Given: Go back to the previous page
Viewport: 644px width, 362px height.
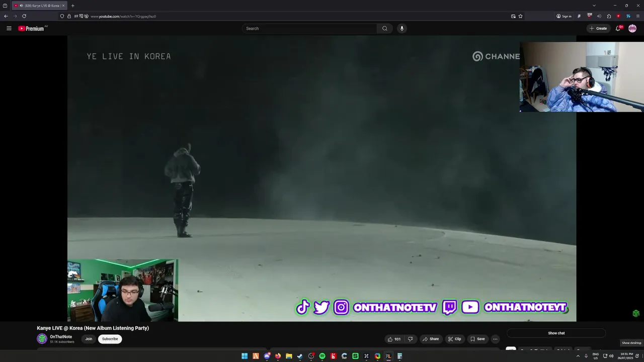Looking at the screenshot, I should click(6, 16).
